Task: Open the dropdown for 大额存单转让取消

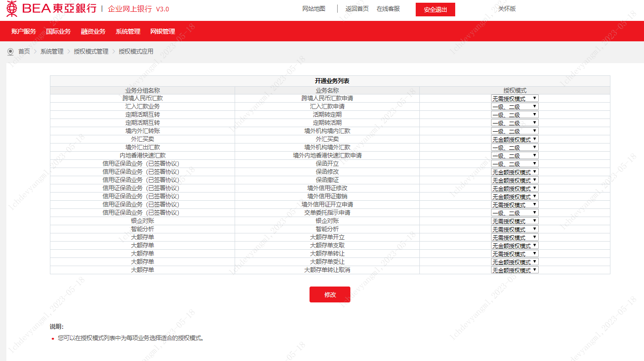Action: coord(514,270)
